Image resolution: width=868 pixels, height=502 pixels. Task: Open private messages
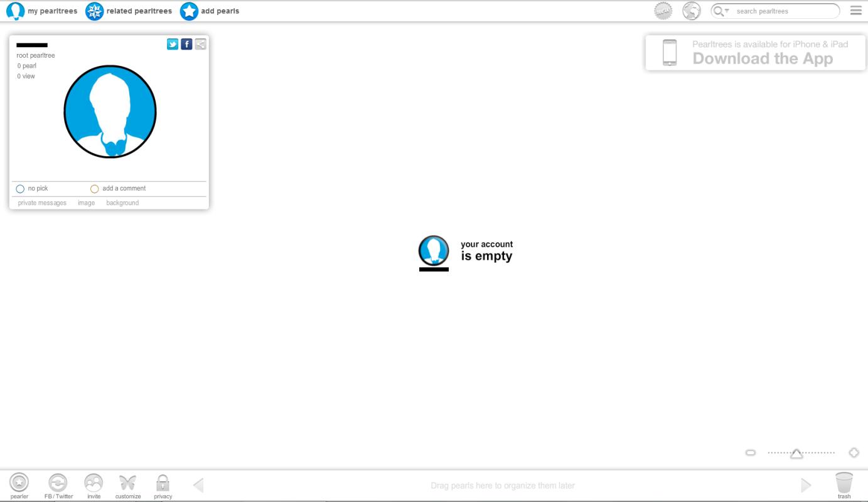pyautogui.click(x=42, y=203)
